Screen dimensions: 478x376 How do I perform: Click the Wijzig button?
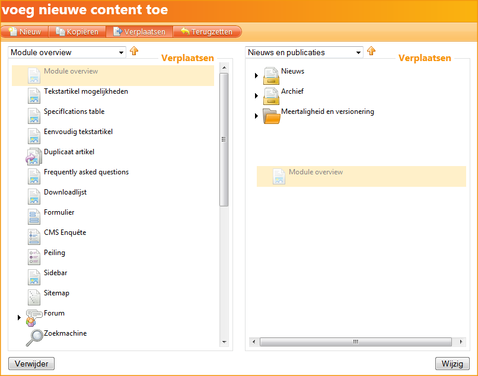point(452,364)
